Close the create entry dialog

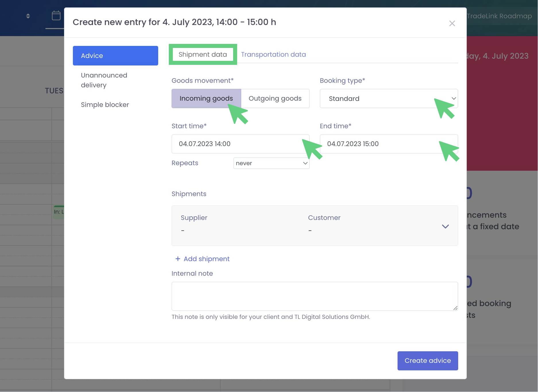pos(452,23)
